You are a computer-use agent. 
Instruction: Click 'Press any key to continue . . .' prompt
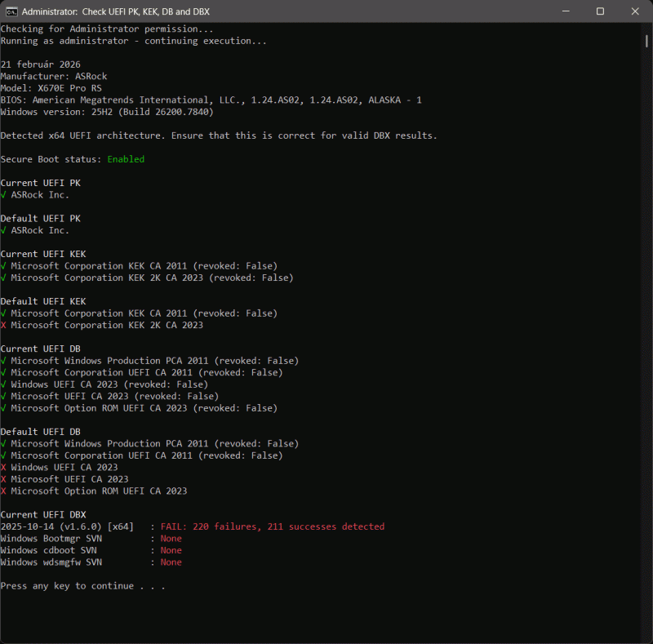coord(83,586)
